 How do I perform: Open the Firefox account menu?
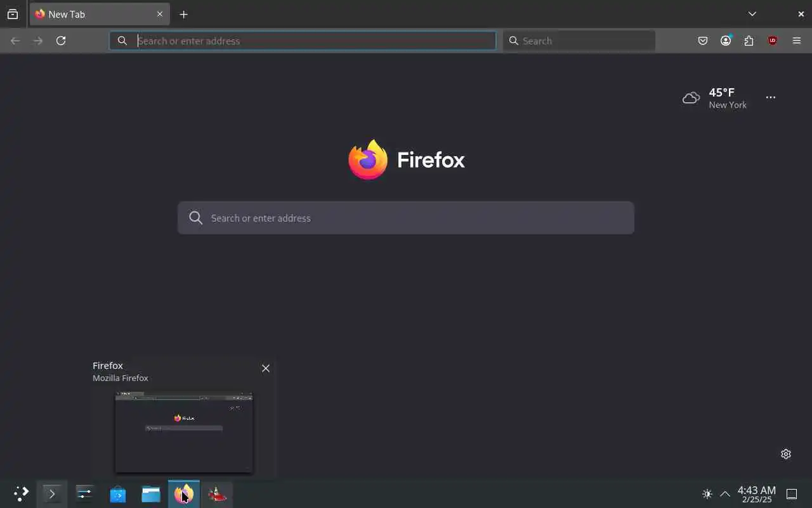click(x=726, y=41)
